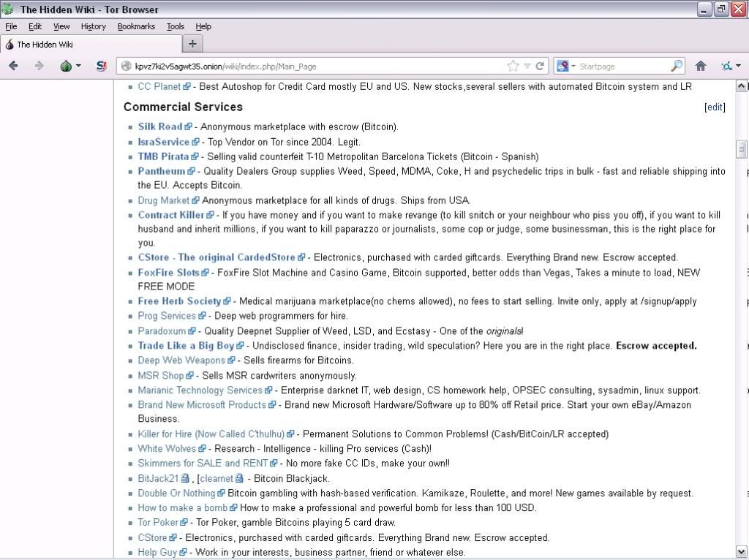Viewport: 749px width, 560px height.
Task: Open the Double Or Nothing link
Action: pos(176,493)
